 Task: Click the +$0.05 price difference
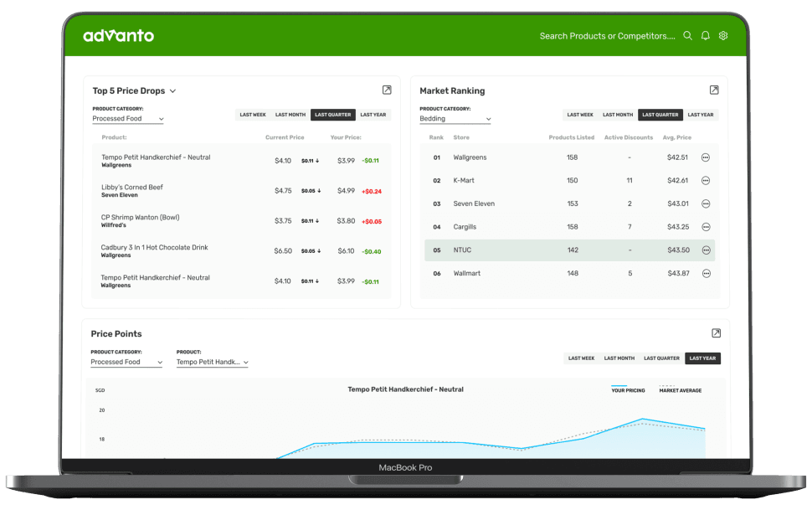[372, 221]
